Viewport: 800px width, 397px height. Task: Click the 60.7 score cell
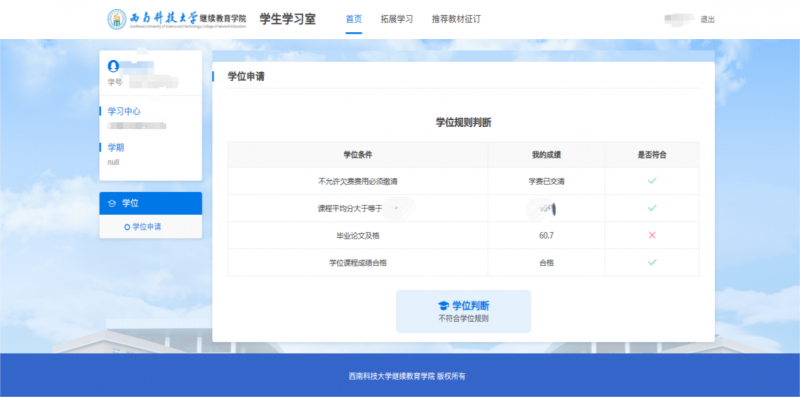tap(546, 236)
